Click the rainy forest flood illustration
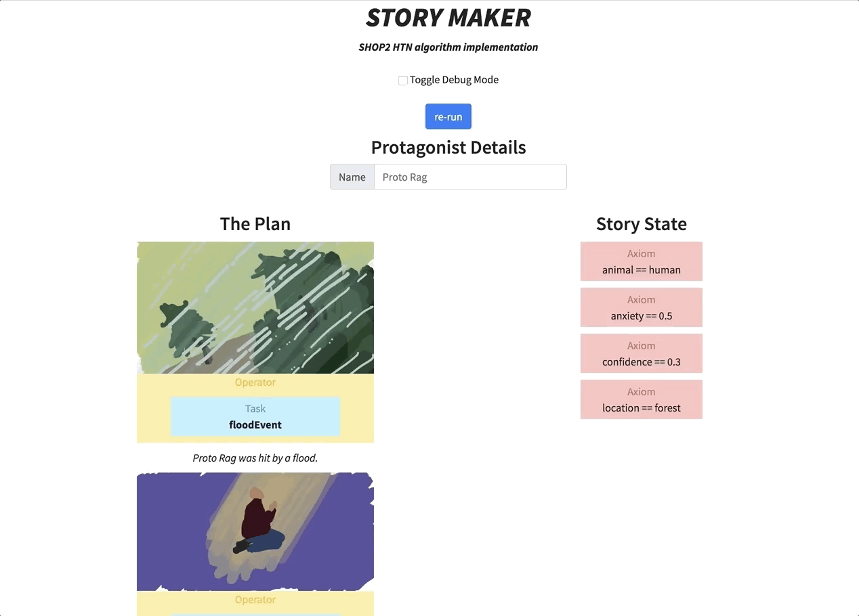The image size is (859, 616). 255,307
